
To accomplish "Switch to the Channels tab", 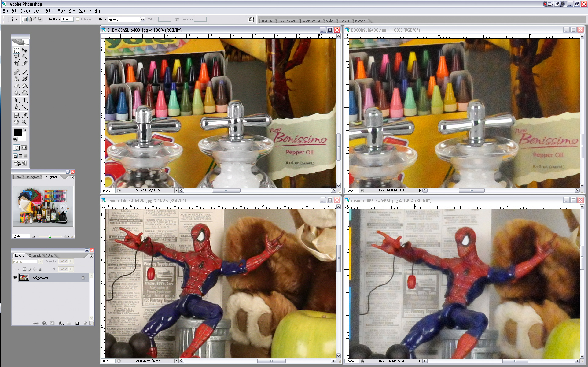I will 35,255.
